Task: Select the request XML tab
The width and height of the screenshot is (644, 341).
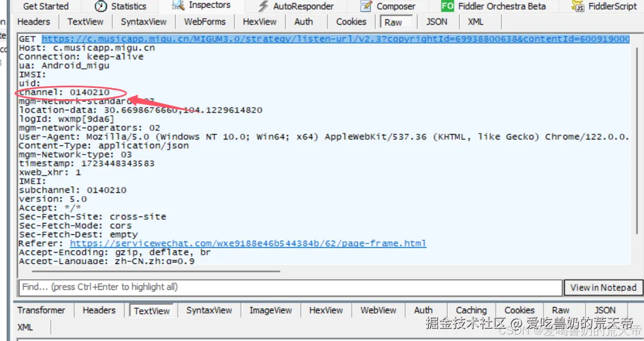Action: pos(476,22)
